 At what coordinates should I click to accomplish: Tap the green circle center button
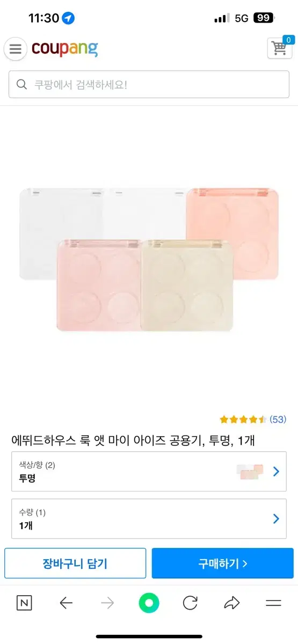tap(149, 603)
